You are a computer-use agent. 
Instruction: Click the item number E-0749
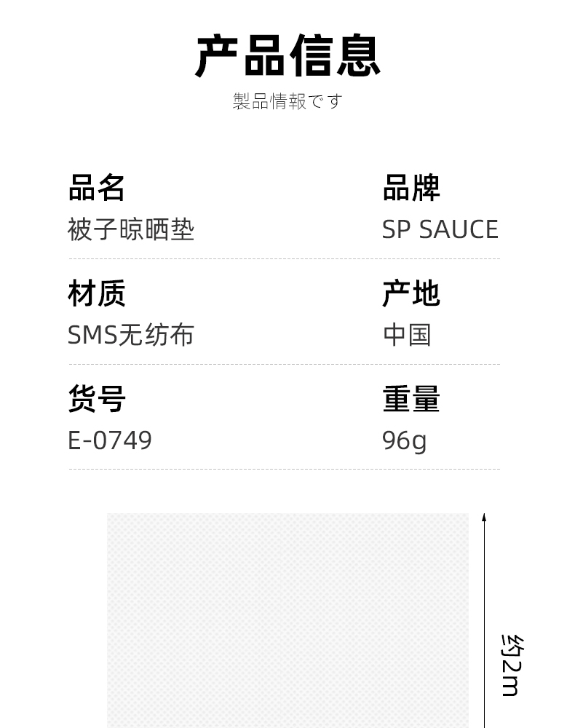coord(110,440)
